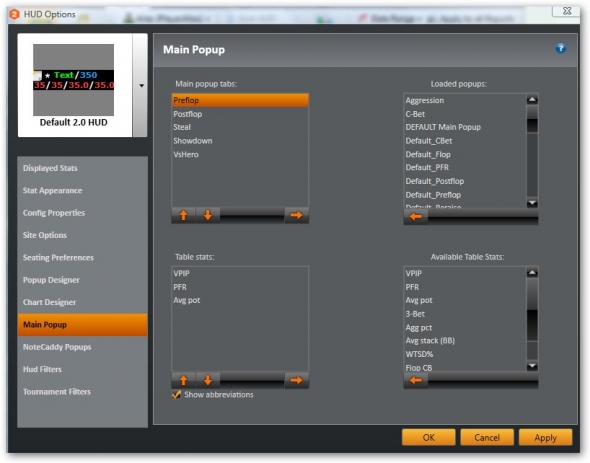Select Default_CBet in Loaded popups
The width and height of the screenshot is (590, 463).
coord(465,141)
